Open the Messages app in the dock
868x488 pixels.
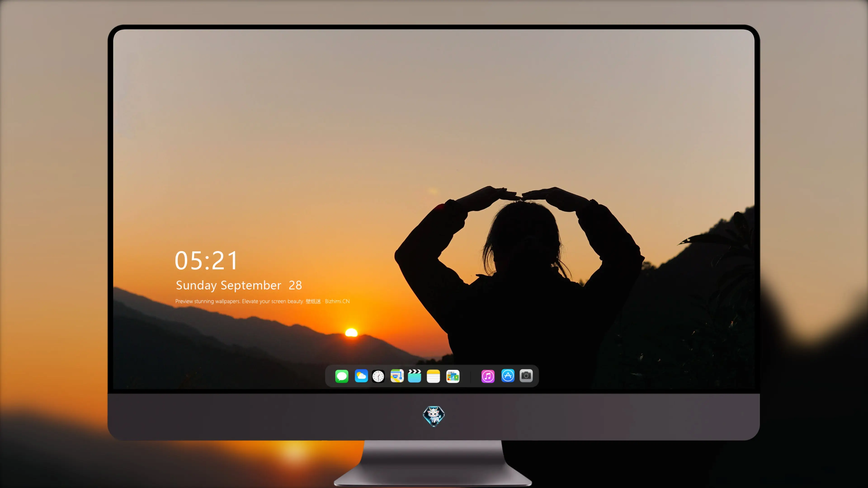click(342, 376)
